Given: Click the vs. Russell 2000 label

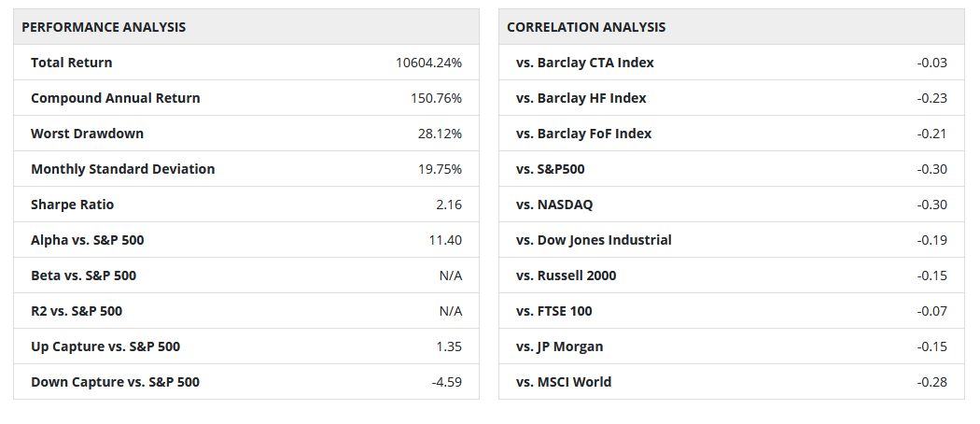Looking at the screenshot, I should 567,276.
